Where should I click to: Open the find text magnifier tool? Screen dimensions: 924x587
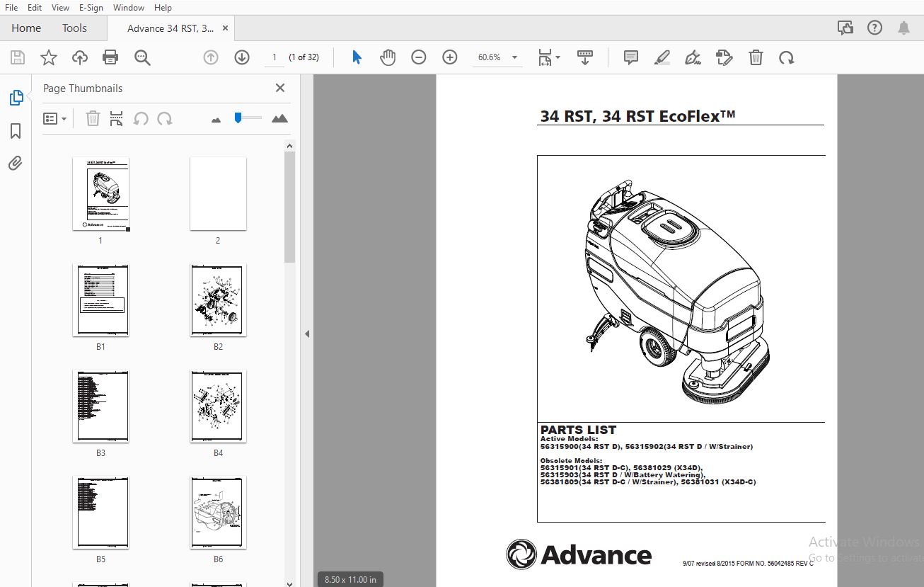[x=143, y=57]
